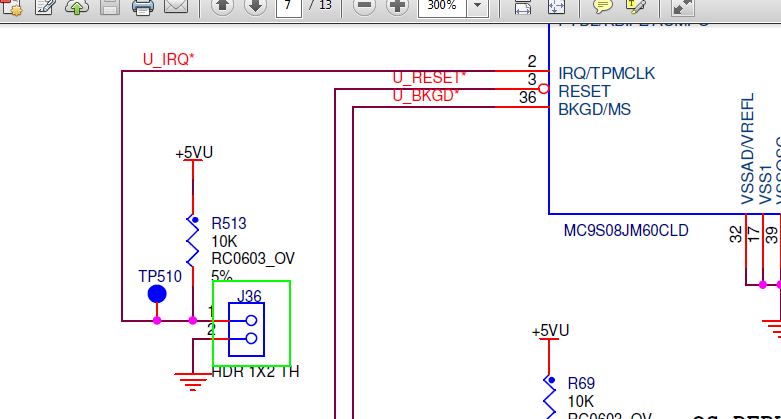Go to the previous page with the up arrow

222,6
